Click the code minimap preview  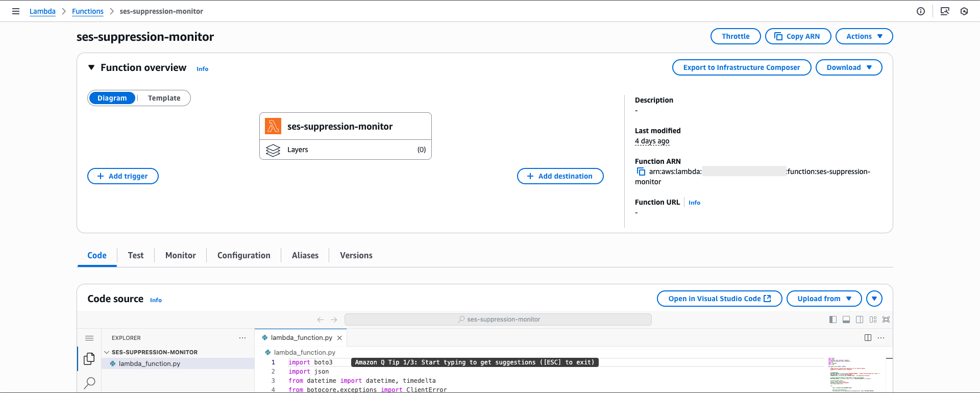click(x=855, y=375)
